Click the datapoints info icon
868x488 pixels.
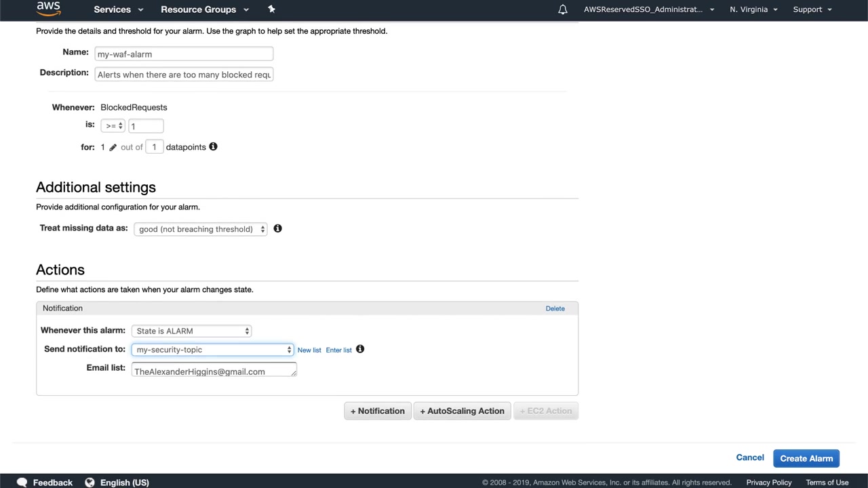tap(213, 146)
